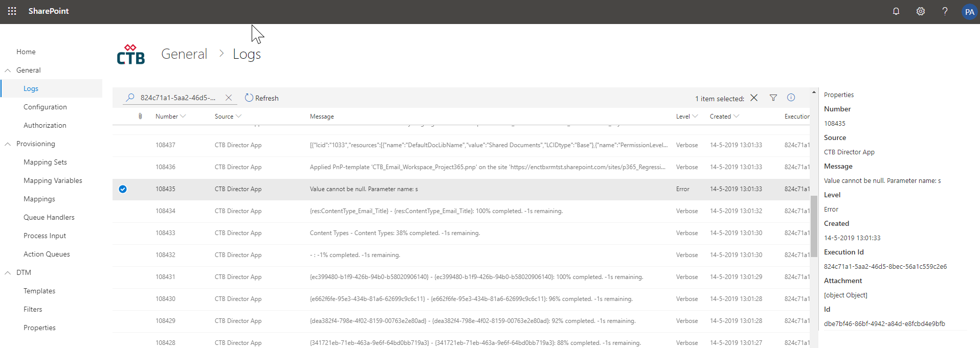
Task: Open the Number column dropdown
Action: (x=183, y=117)
